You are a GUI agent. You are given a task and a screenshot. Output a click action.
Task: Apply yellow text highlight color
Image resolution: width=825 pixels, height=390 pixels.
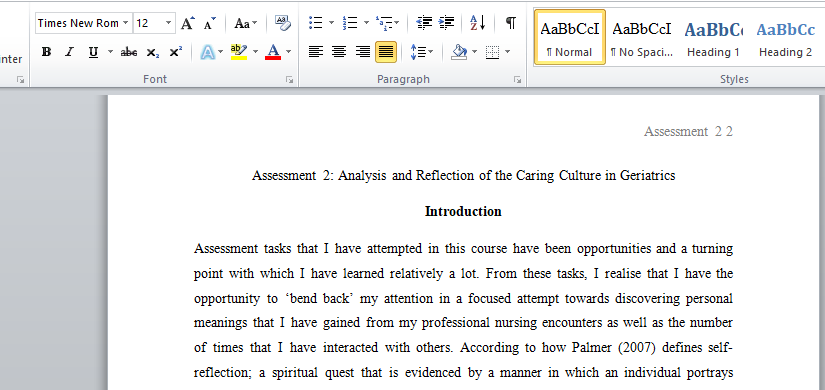(x=239, y=52)
